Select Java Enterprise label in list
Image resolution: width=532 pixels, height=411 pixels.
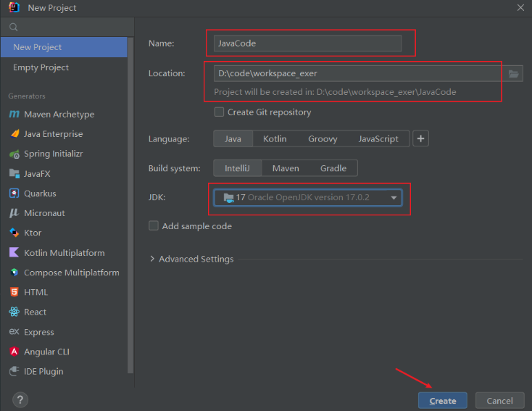click(53, 134)
